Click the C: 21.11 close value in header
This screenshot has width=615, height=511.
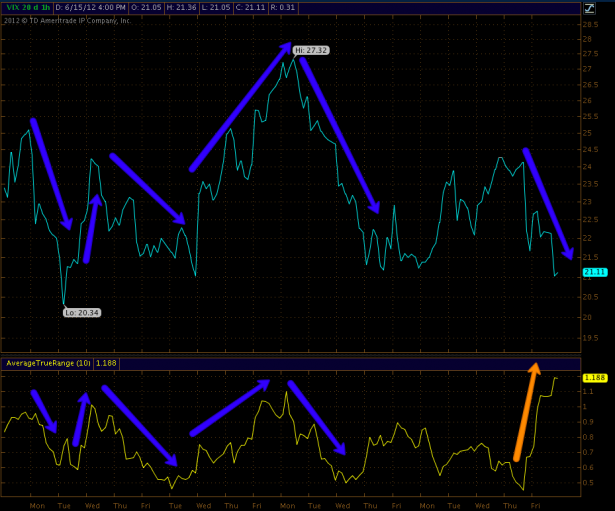coord(256,8)
